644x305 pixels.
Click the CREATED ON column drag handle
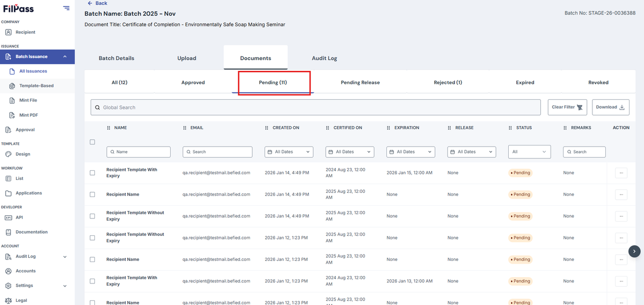[267, 128]
